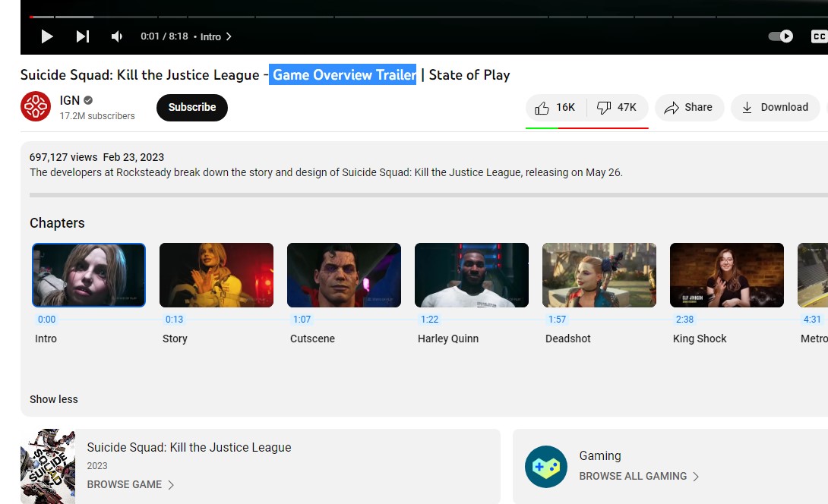Download the video
Viewport: 828px width, 504px height.
pyautogui.click(x=775, y=108)
